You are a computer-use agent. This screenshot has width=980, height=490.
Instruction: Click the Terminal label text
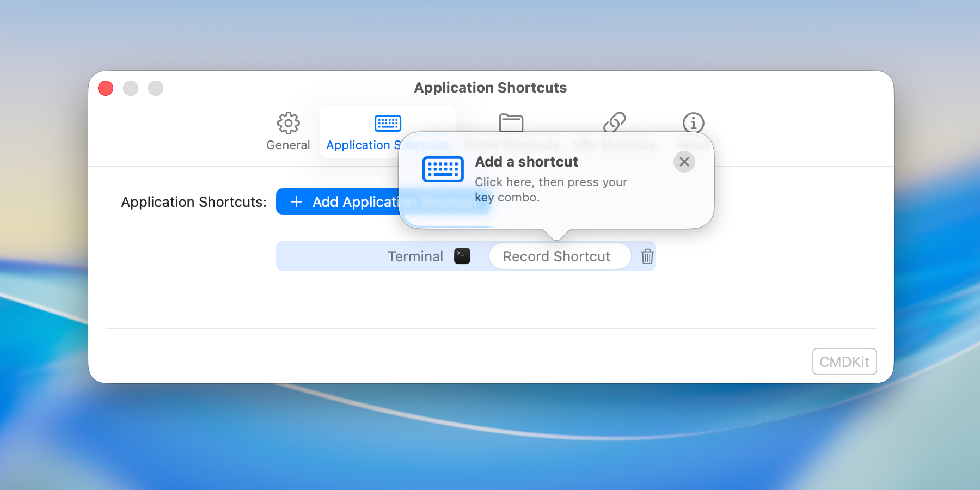[x=415, y=256]
